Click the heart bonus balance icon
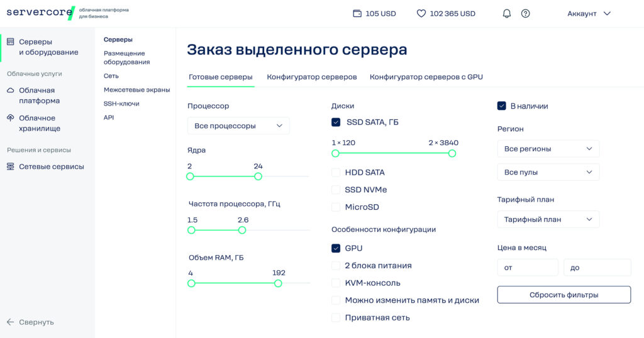644x338 pixels. coord(421,13)
